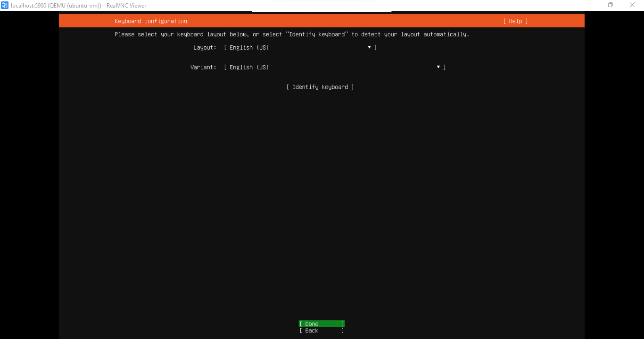
Task: Click the keyboard layout instruction sentence
Action: coord(292,34)
